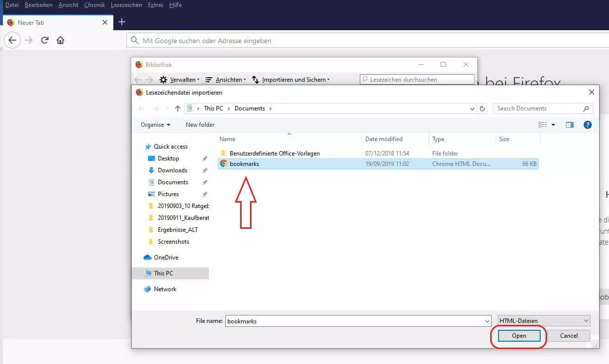Click the Open button

pyautogui.click(x=519, y=336)
